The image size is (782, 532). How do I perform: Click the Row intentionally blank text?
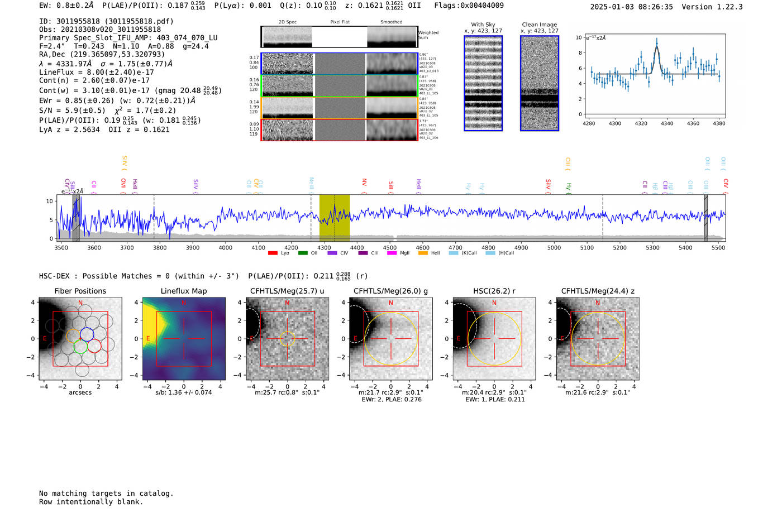(91, 502)
